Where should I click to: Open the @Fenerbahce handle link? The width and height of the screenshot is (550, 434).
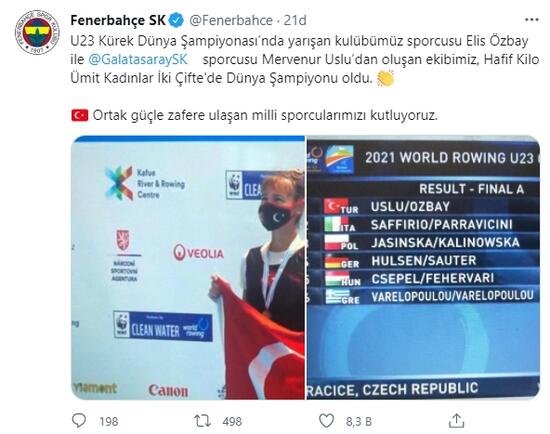pos(231,20)
